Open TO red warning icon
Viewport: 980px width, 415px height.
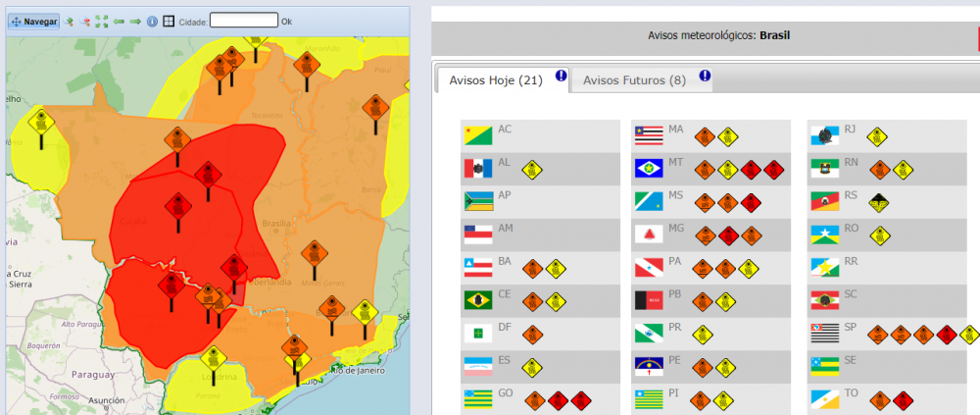point(903,400)
